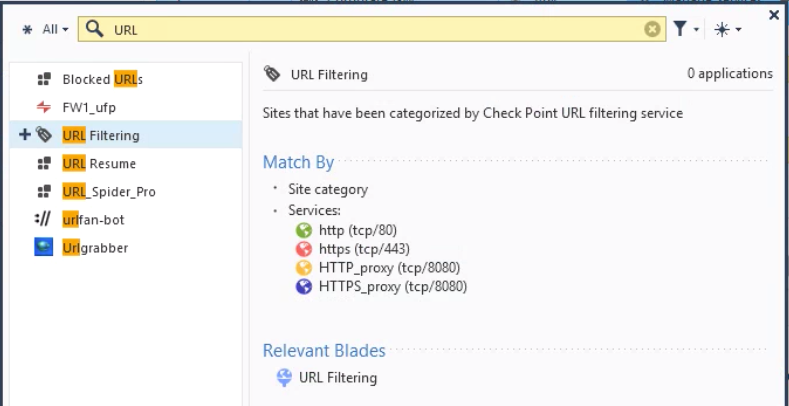Click the magnifier search icon
The width and height of the screenshot is (789, 406).
(x=94, y=29)
